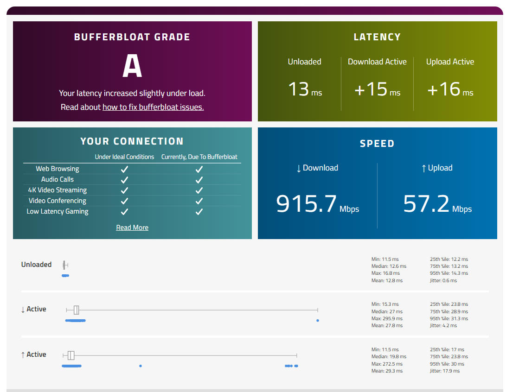Image resolution: width=532 pixels, height=392 pixels.
Task: Click the Under Ideal Conditions column header
Action: tap(124, 157)
